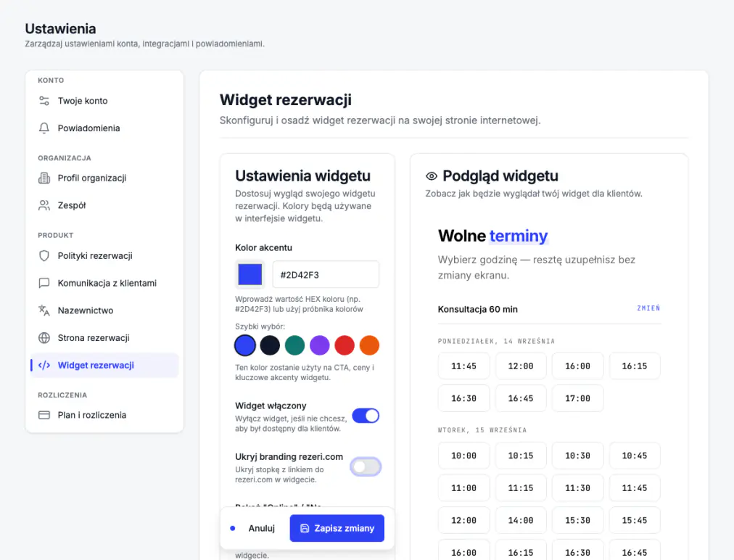This screenshot has width=734, height=560.
Task: Pick the orange quick color
Action: click(x=369, y=345)
